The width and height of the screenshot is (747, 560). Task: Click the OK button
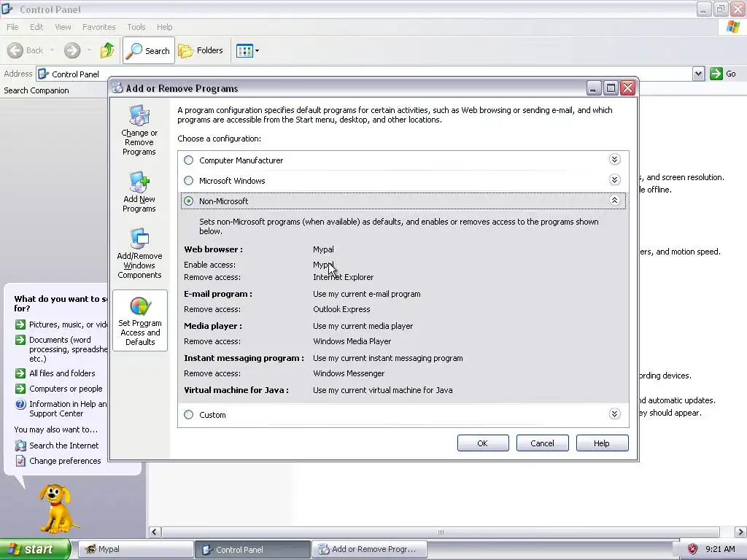click(x=483, y=443)
